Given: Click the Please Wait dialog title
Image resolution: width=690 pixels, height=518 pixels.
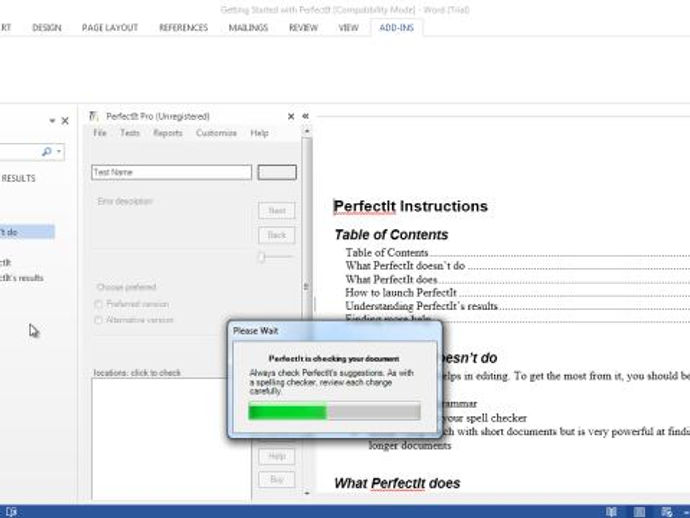Looking at the screenshot, I should (x=256, y=331).
